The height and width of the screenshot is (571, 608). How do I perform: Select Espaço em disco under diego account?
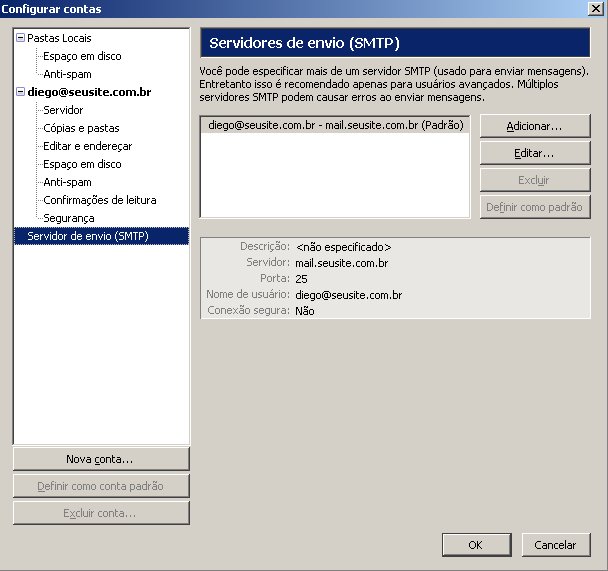pos(82,164)
